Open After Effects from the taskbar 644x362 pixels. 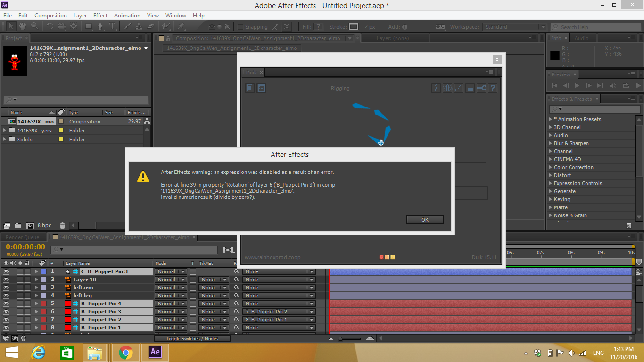155,352
